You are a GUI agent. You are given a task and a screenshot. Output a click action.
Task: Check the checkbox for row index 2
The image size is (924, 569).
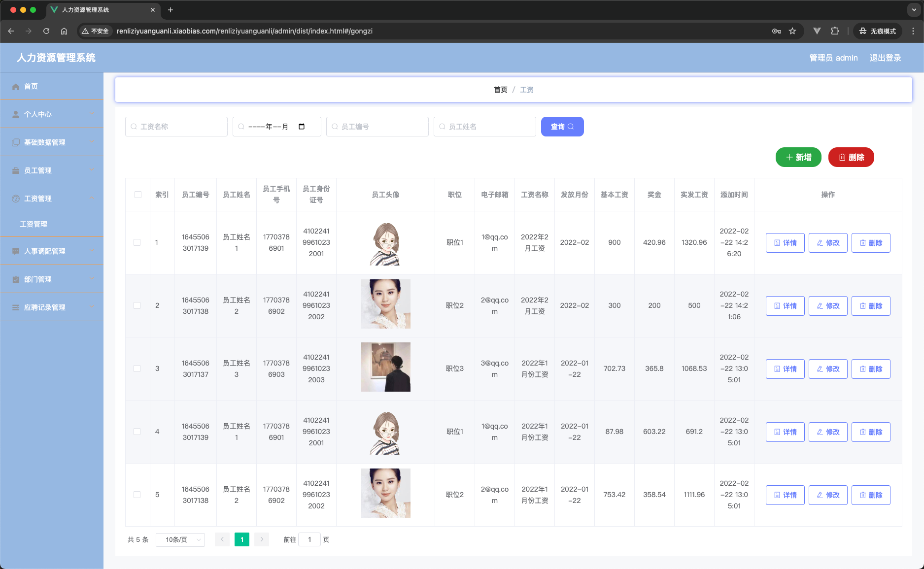pyautogui.click(x=137, y=305)
